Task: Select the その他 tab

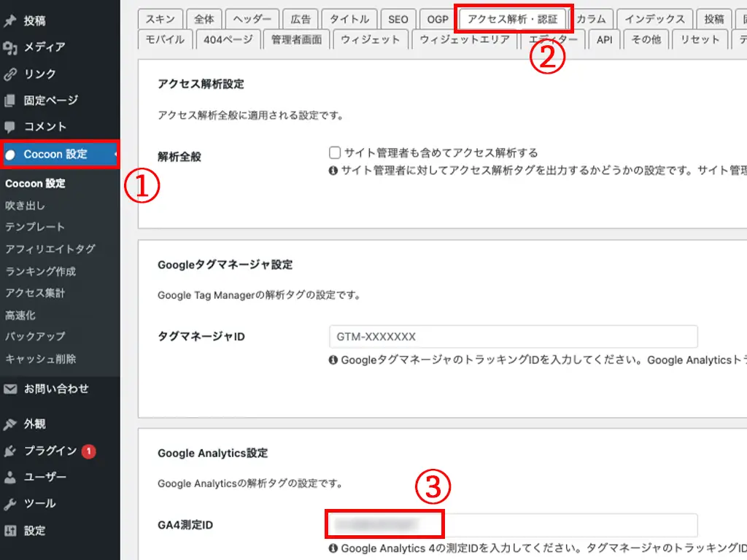Action: pos(646,39)
